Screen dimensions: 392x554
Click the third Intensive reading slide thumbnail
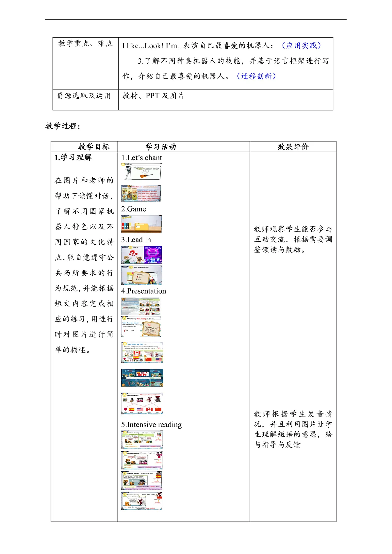pos(141,481)
